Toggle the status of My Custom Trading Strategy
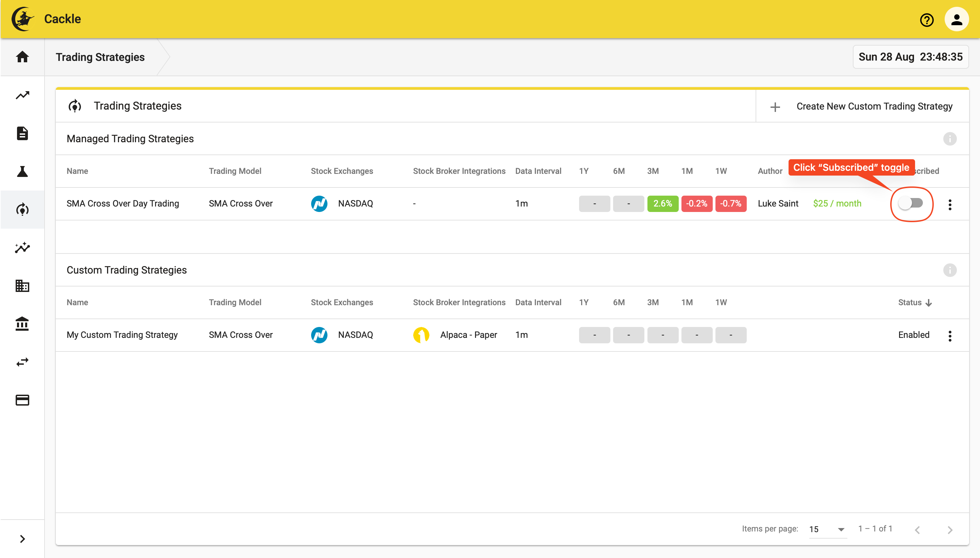The height and width of the screenshot is (558, 980). pyautogui.click(x=914, y=334)
